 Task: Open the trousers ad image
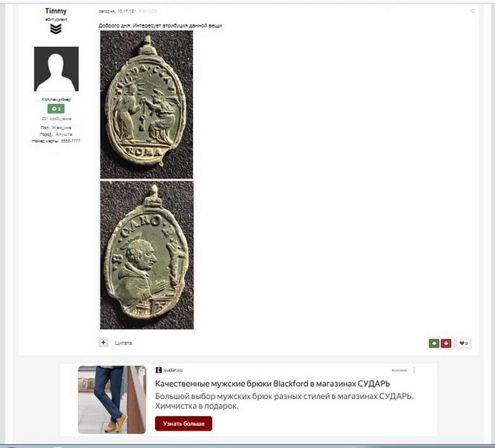click(x=112, y=400)
